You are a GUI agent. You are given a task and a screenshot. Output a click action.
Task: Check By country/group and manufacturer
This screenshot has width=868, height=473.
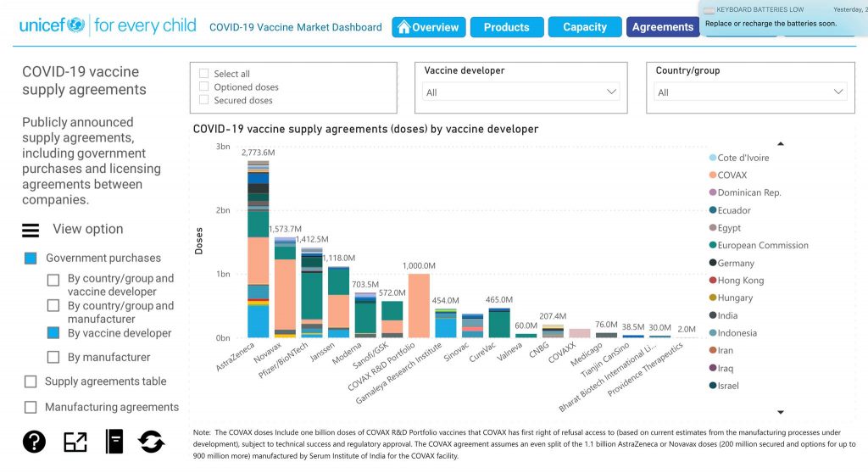53,306
